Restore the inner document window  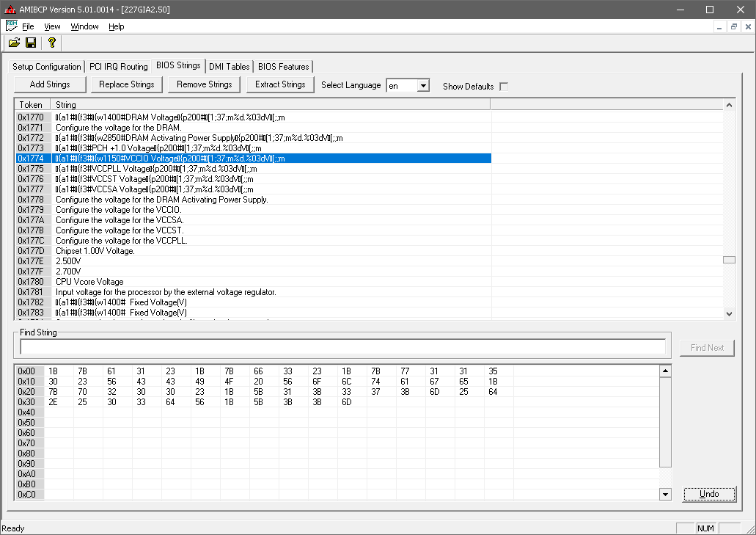pyautogui.click(x=733, y=26)
